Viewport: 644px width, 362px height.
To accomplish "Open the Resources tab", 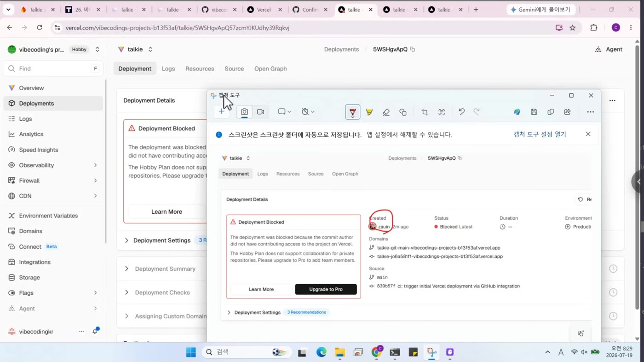I will 200,69.
